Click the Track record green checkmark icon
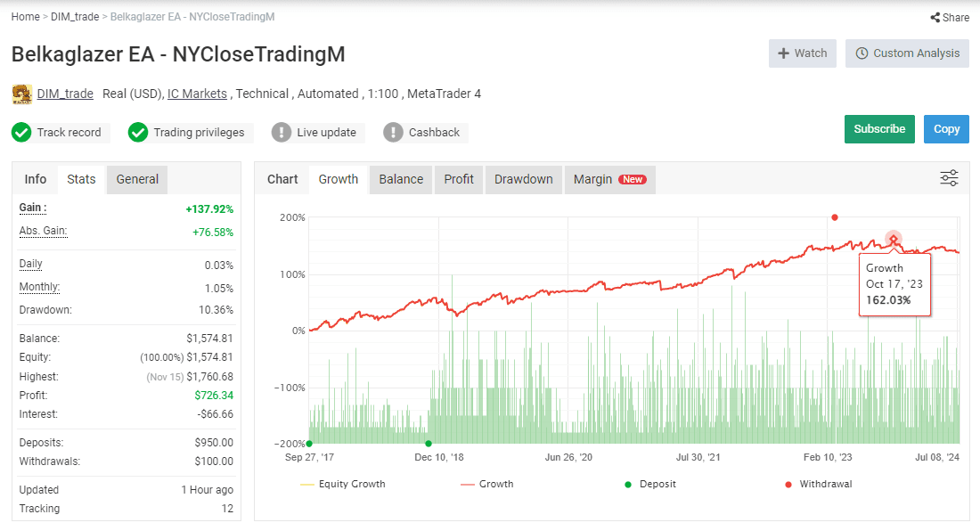The height and width of the screenshot is (531, 980). [21, 133]
